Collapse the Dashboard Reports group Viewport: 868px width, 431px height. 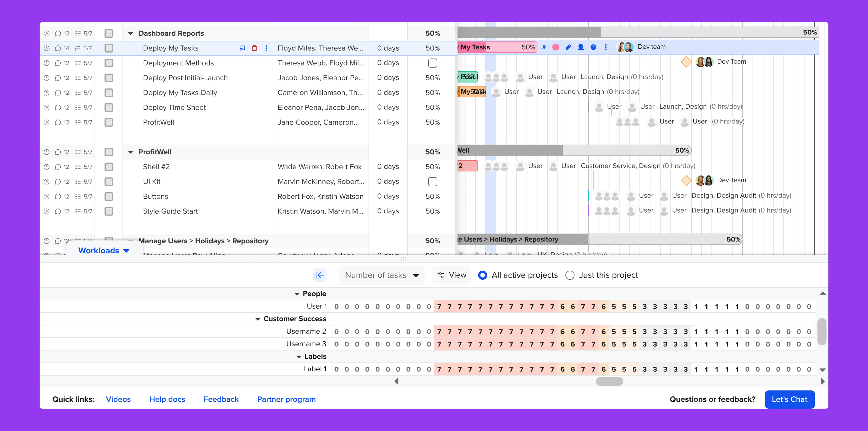tap(130, 33)
